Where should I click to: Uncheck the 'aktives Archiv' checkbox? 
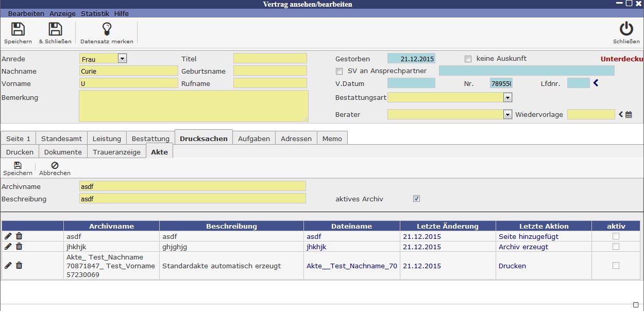(416, 199)
